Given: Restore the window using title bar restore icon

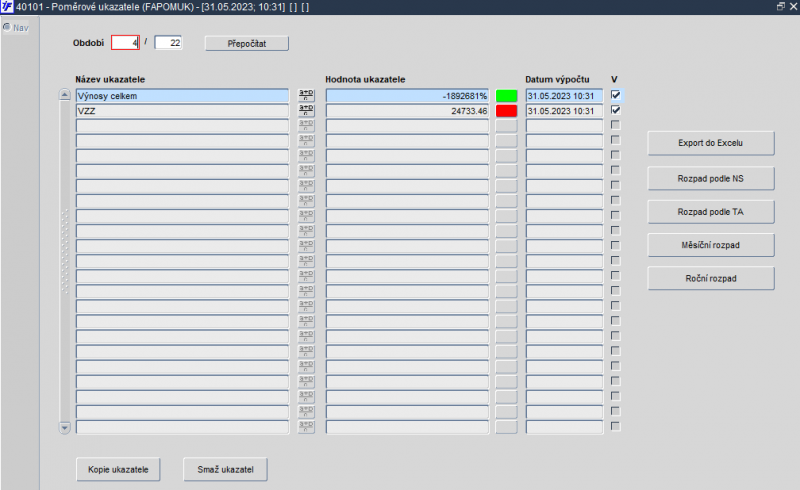Looking at the screenshot, I should 781,6.
